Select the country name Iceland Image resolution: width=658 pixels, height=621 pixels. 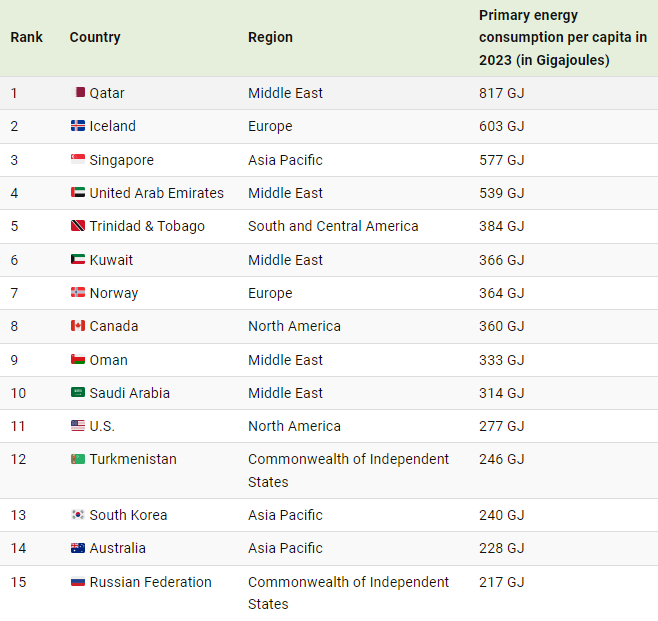click(112, 126)
